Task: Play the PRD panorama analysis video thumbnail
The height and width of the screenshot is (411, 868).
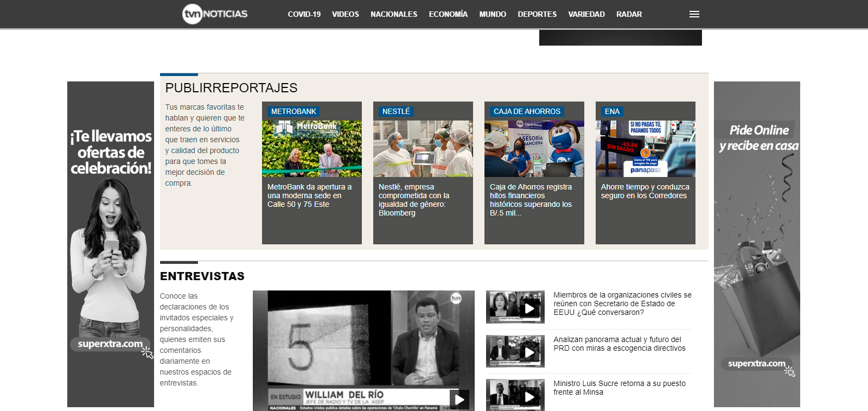Action: pos(515,351)
